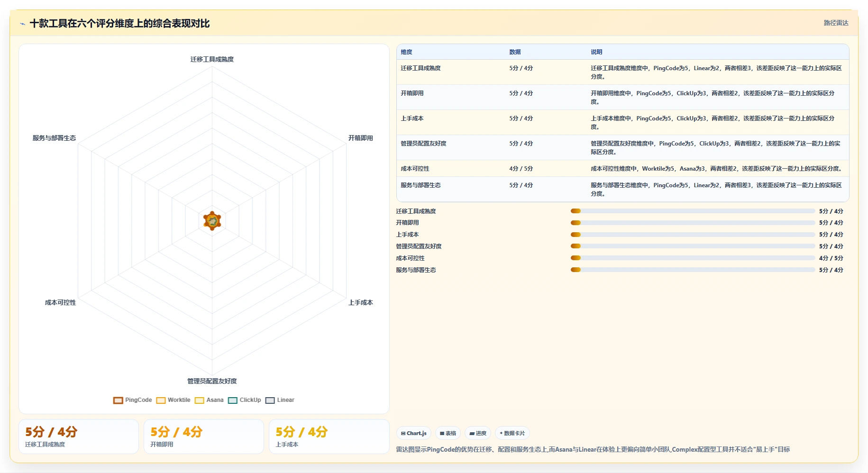Click the 表格 chip
The width and height of the screenshot is (868, 473).
(x=448, y=433)
